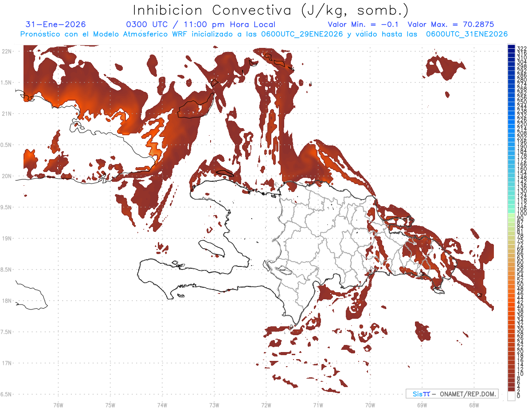The width and height of the screenshot is (532, 411).
Task: Click the colorbar value label 20
Action: point(520,351)
